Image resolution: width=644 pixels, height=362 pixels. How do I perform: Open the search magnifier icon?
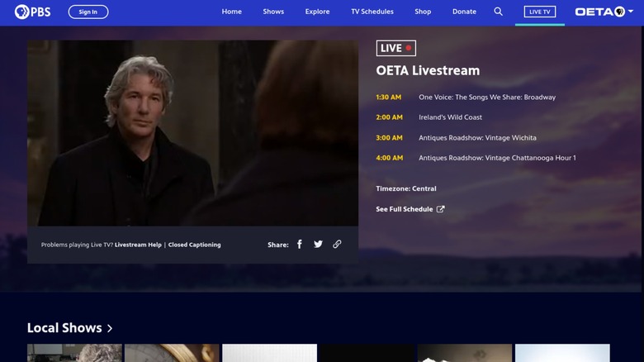[x=498, y=12]
